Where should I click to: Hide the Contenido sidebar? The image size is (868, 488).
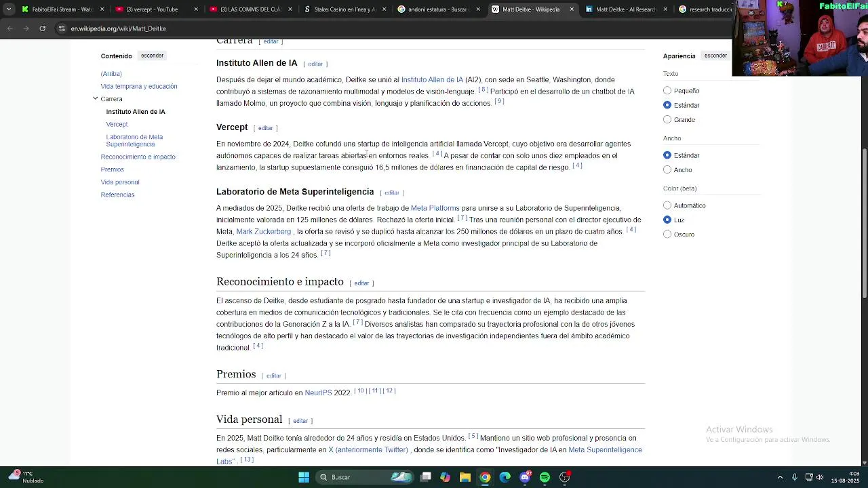[152, 56]
